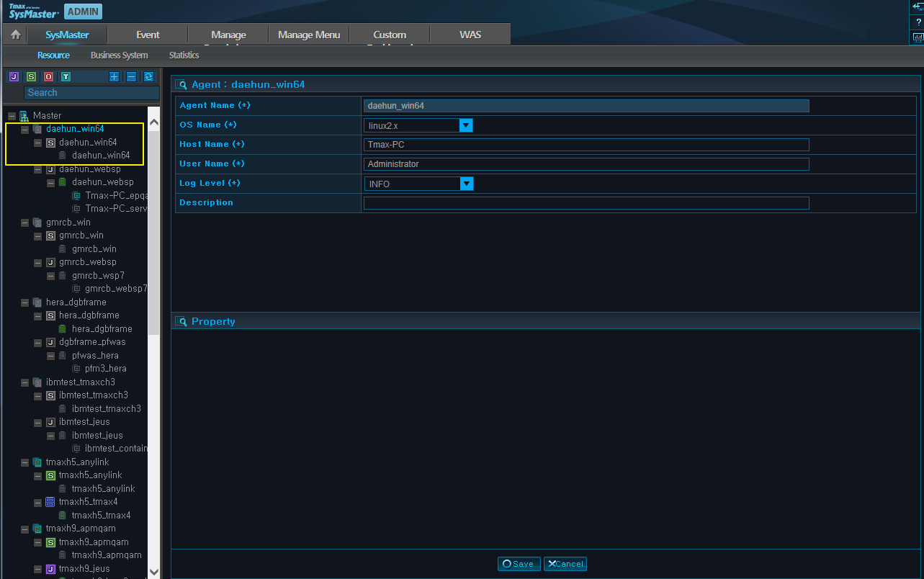The width and height of the screenshot is (924, 579).
Task: Click the green S icon of tmaxh5_anylink
Action: pos(50,475)
